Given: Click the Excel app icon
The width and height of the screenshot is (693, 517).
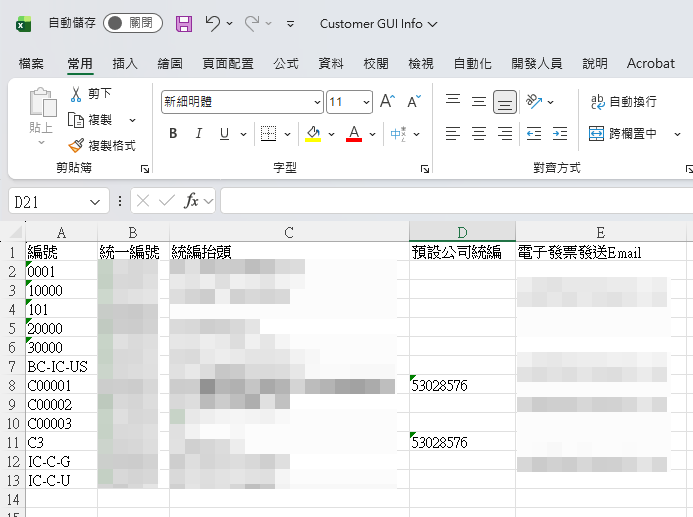Looking at the screenshot, I should 23,23.
